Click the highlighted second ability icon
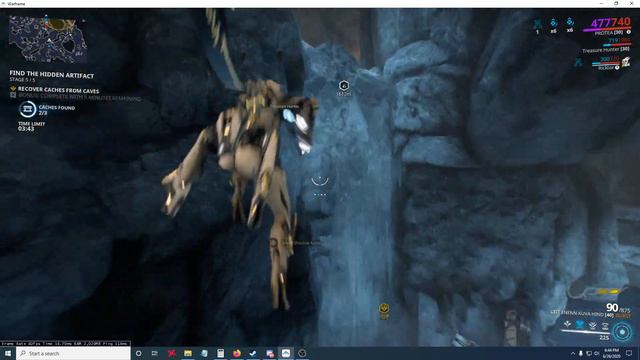This screenshot has height=360, width=640. [x=580, y=324]
